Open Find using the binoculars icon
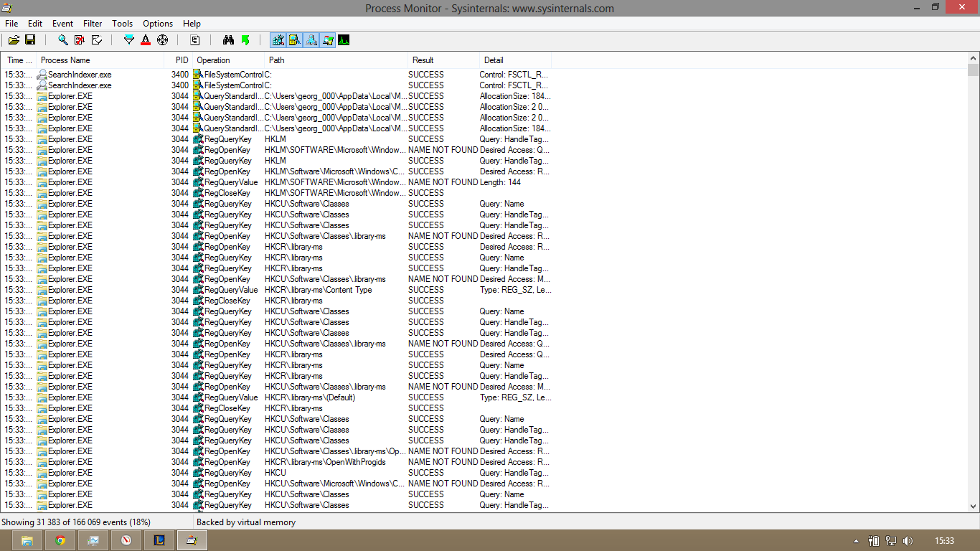The height and width of the screenshot is (551, 980). click(x=228, y=40)
